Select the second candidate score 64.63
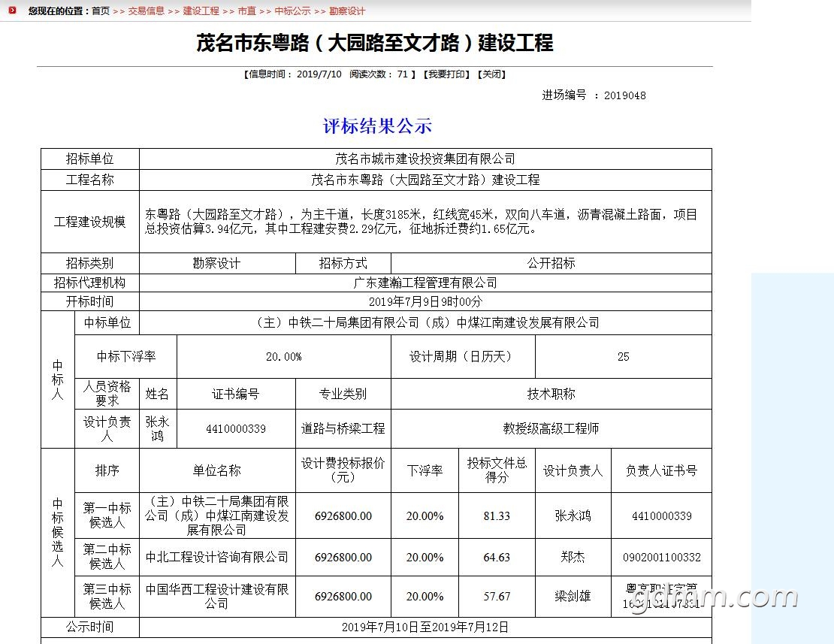The height and width of the screenshot is (644, 834). (x=497, y=558)
